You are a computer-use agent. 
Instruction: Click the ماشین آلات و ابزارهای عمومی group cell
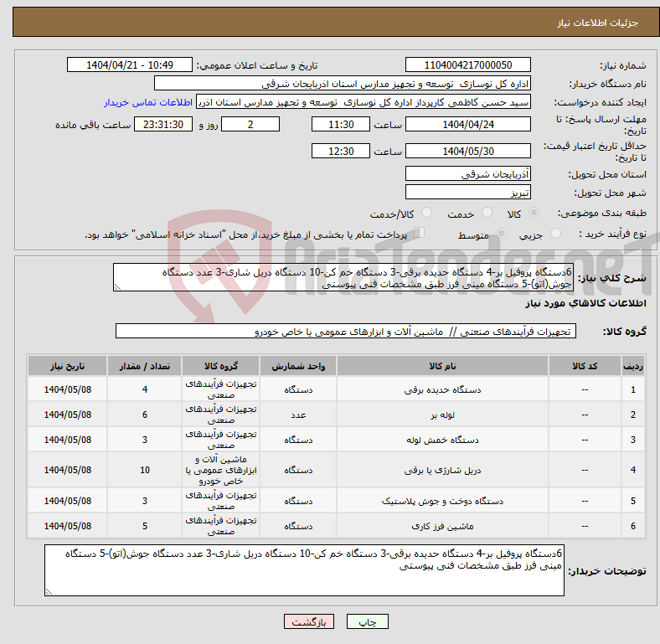pyautogui.click(x=220, y=470)
